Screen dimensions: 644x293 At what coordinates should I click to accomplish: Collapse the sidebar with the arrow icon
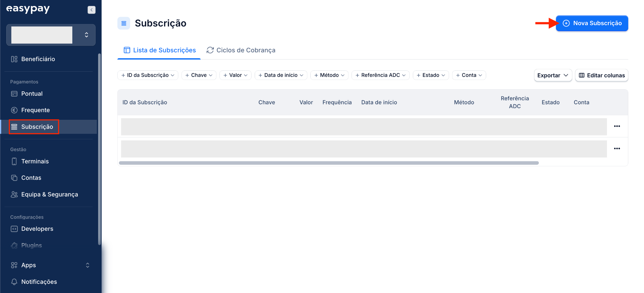(x=91, y=10)
